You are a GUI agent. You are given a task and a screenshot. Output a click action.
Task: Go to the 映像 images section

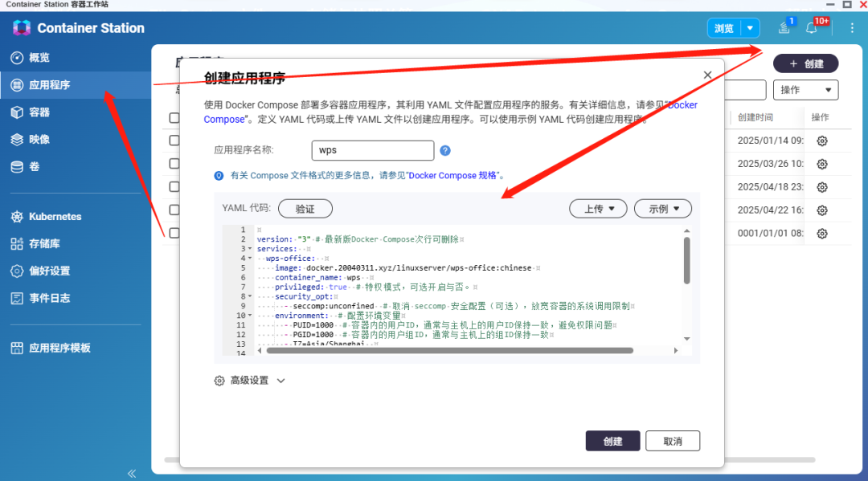(x=39, y=140)
